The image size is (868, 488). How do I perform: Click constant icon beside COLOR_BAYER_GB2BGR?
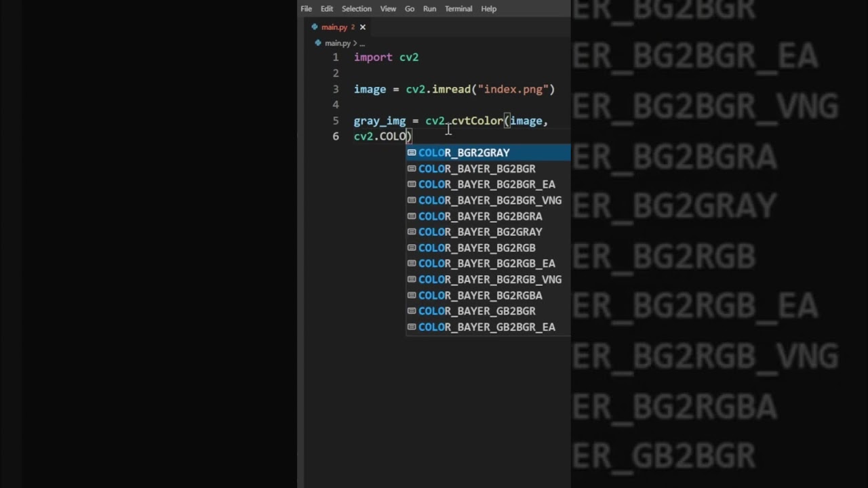[412, 311]
